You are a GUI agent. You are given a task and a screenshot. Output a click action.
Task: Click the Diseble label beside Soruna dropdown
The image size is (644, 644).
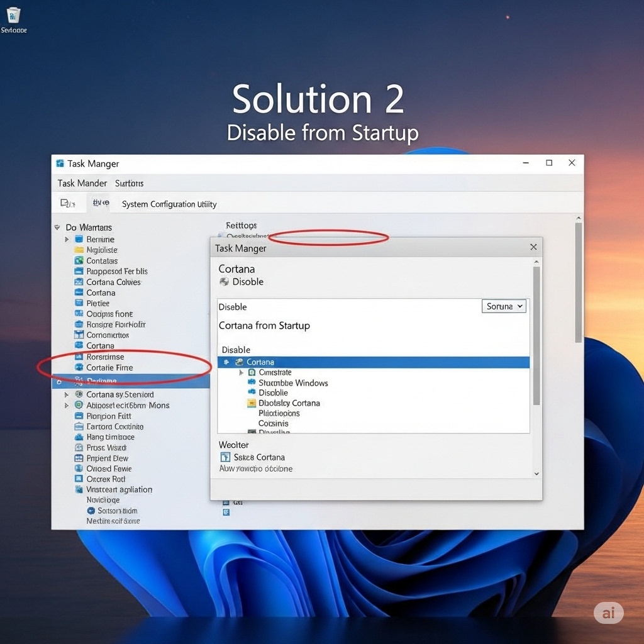point(233,307)
